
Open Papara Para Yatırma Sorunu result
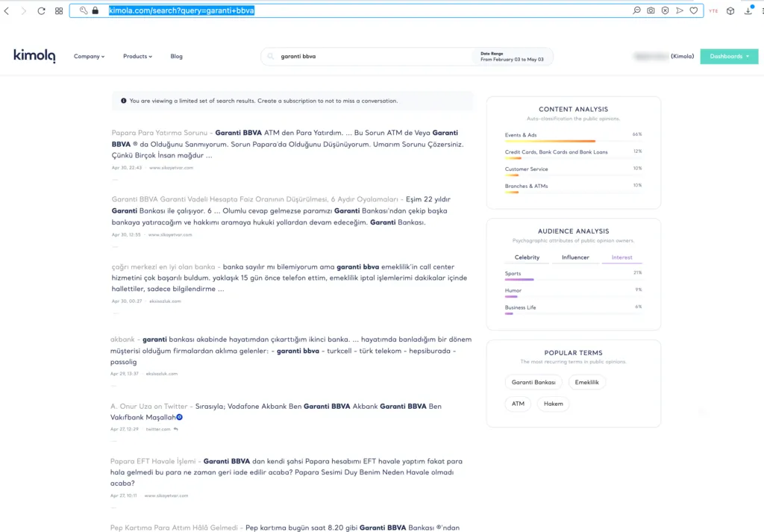click(160, 133)
